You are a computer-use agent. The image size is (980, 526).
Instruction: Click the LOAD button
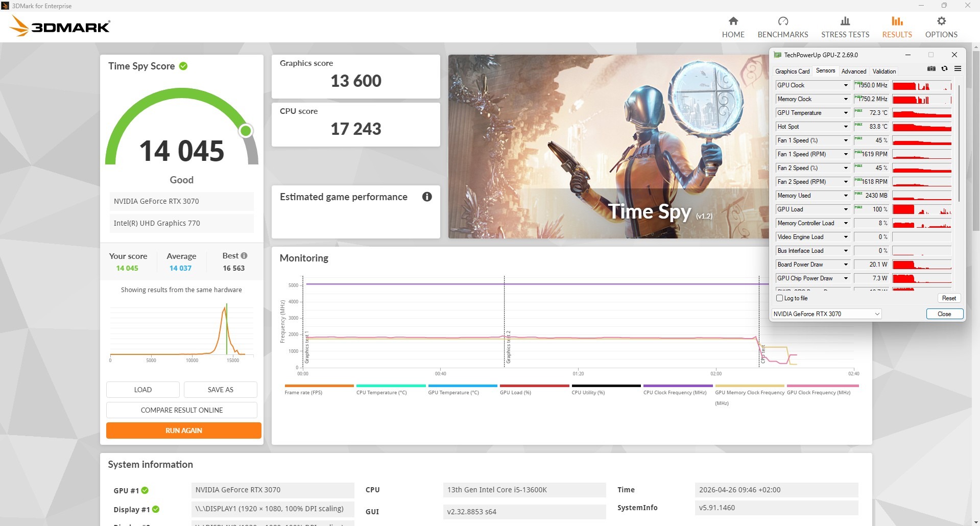pyautogui.click(x=143, y=390)
